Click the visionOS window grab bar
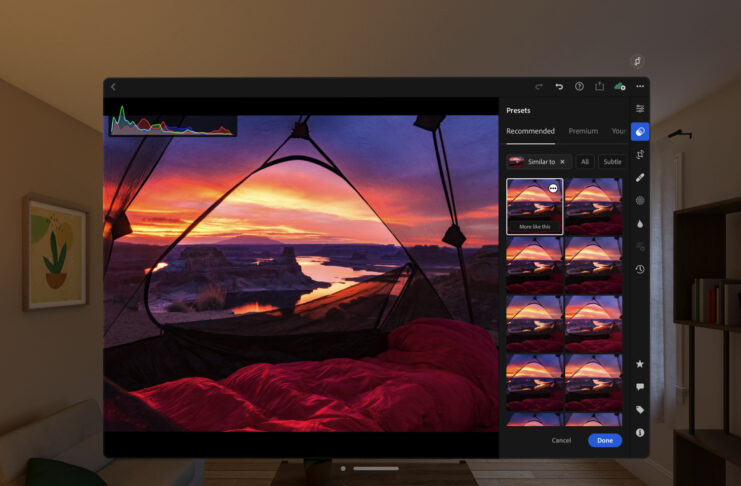 376,469
